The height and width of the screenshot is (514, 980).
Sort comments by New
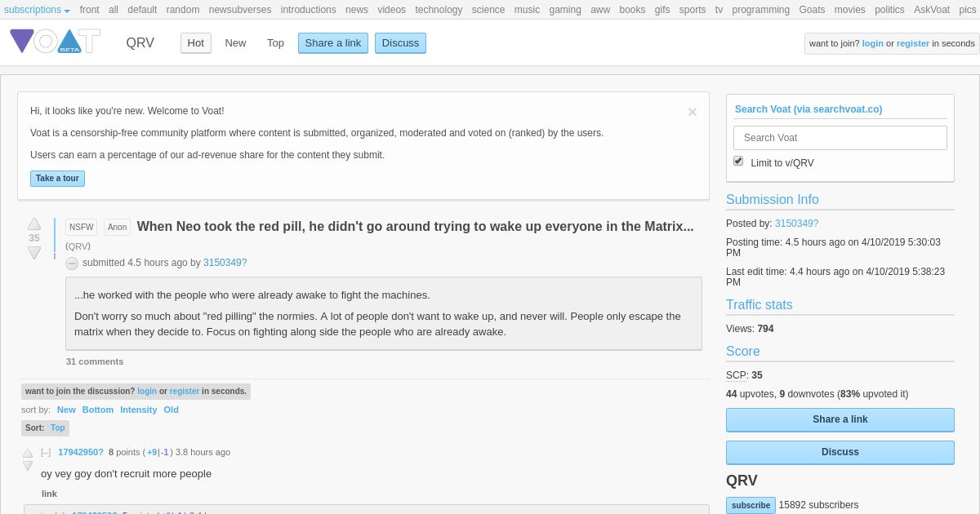[x=66, y=410]
